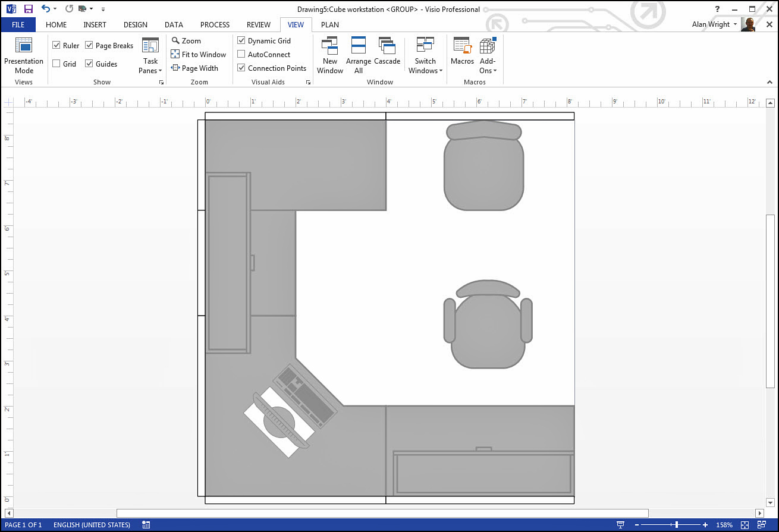The width and height of the screenshot is (779, 532).
Task: Open Alan Wright account dropdown
Action: pyautogui.click(x=736, y=24)
